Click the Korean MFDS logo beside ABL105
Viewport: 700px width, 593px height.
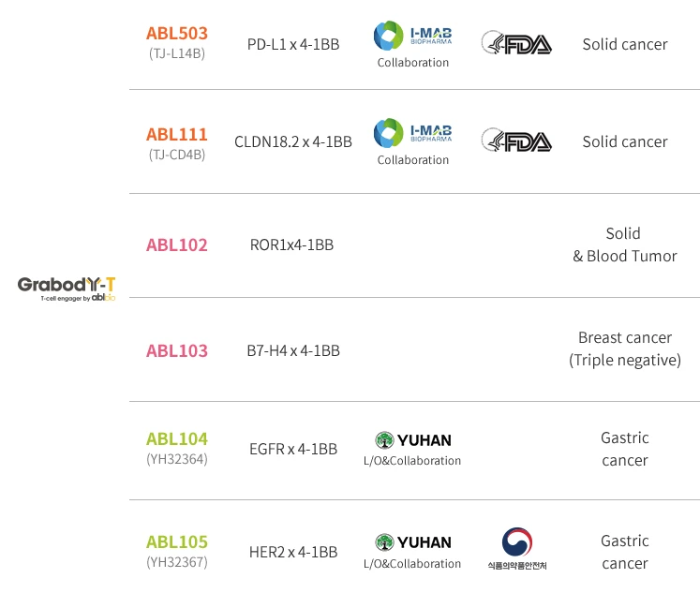(x=516, y=548)
